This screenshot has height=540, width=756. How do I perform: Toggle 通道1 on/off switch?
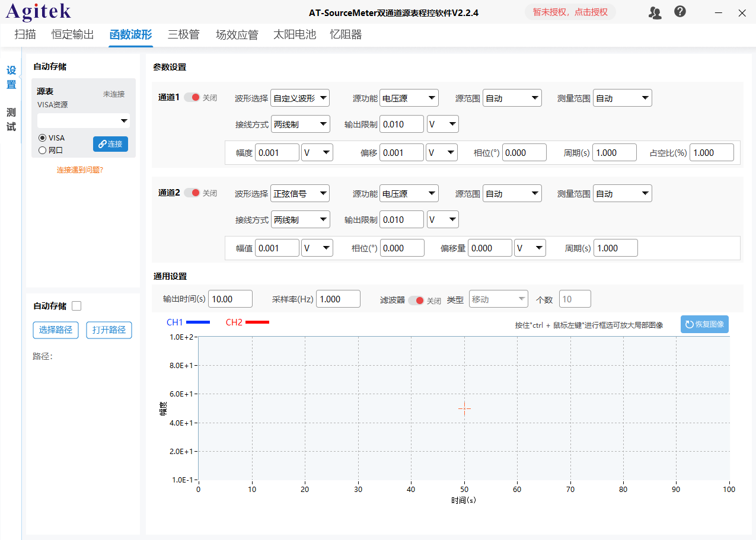pyautogui.click(x=192, y=98)
